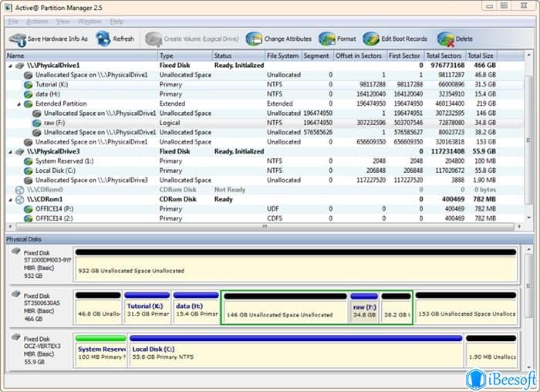Select the 146 GB unallocated space block

point(285,308)
